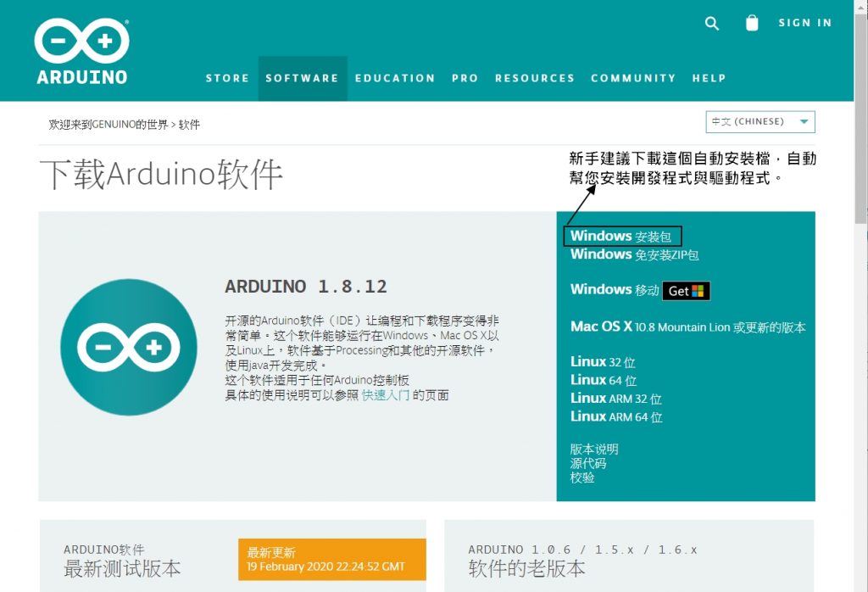
Task: Expand the 中文 (Chinese) language dropdown
Action: pyautogui.click(x=759, y=122)
